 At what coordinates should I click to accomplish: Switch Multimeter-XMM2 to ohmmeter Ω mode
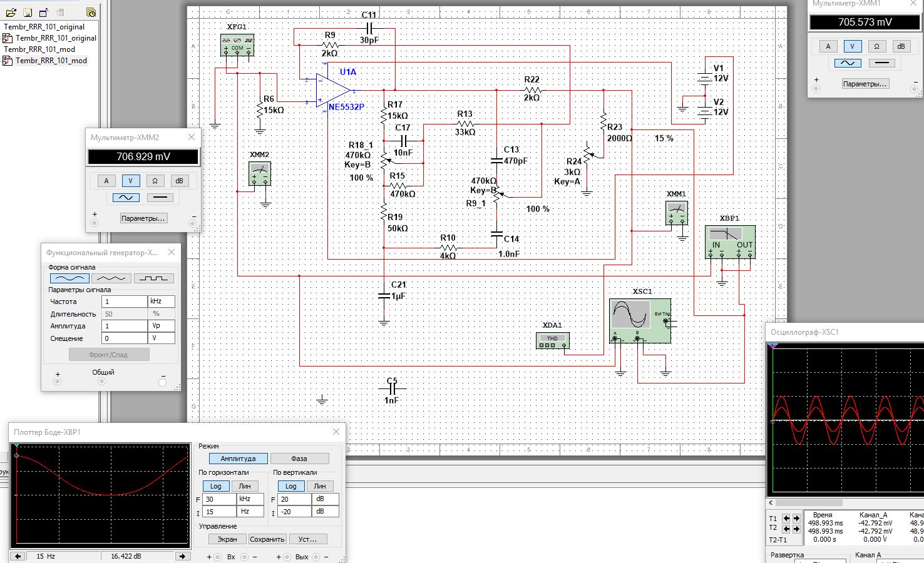tap(155, 181)
